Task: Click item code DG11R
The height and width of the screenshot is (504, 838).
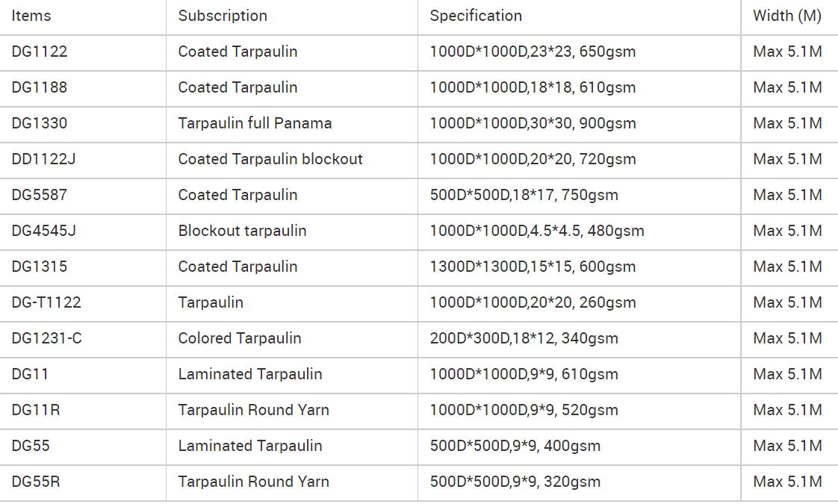Action: 36,410
